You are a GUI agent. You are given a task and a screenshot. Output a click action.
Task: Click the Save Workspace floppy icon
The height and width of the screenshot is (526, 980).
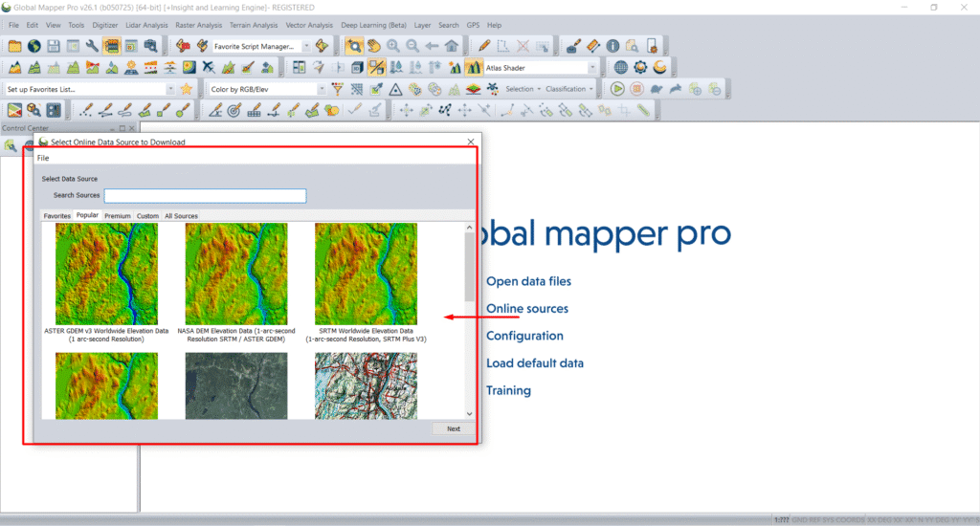point(54,46)
